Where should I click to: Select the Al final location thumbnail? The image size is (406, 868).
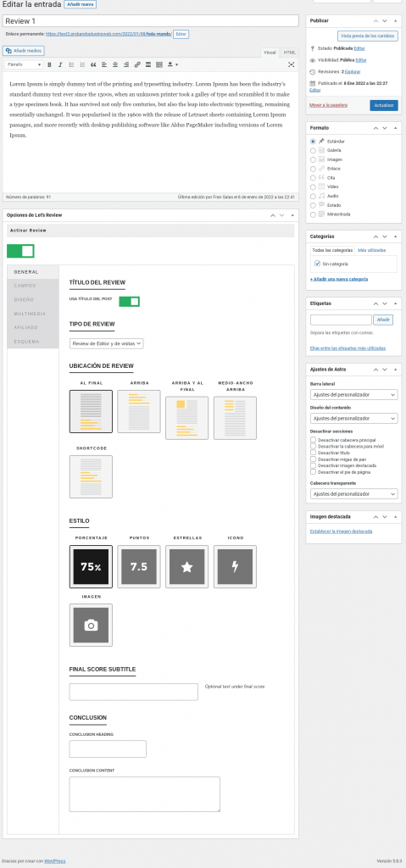pos(91,411)
